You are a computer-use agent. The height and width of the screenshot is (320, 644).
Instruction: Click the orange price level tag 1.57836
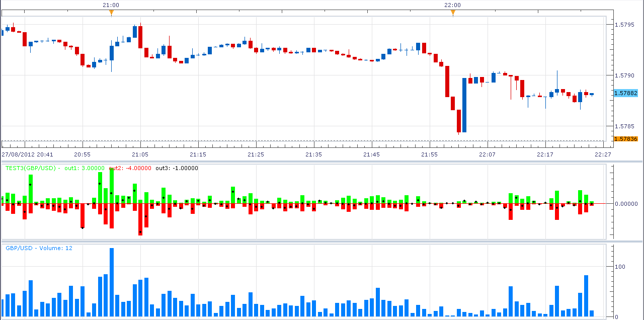[625, 139]
